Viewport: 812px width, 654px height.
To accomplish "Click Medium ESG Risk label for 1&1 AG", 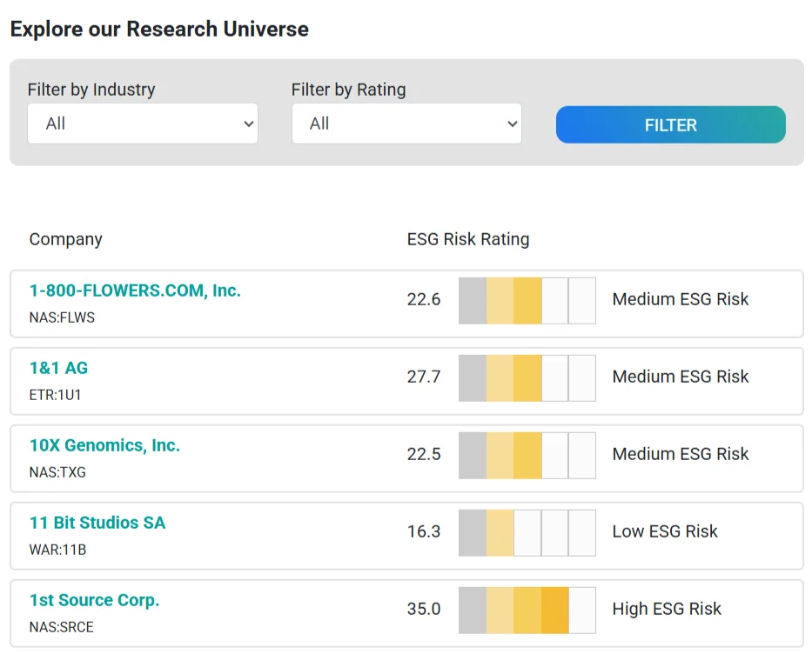I will 681,377.
